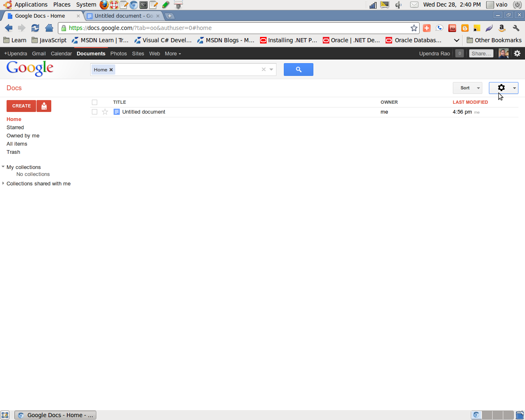
Task: Reload the page with refresh icon
Action: click(35, 28)
